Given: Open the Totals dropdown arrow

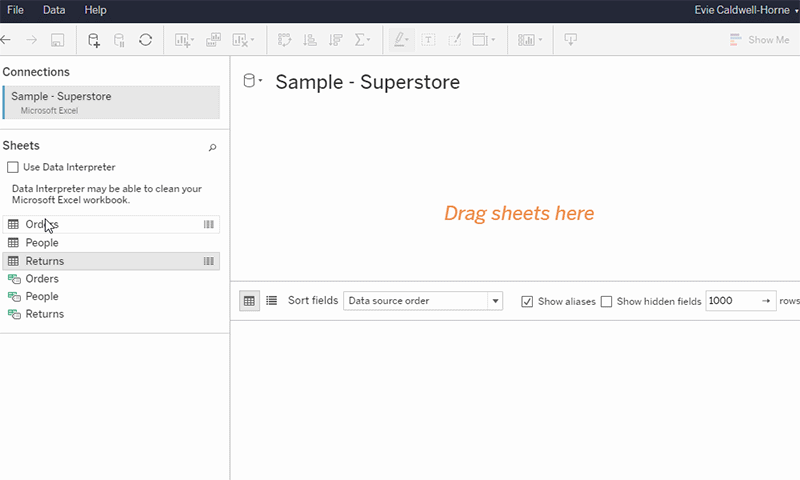Looking at the screenshot, I should click(368, 40).
